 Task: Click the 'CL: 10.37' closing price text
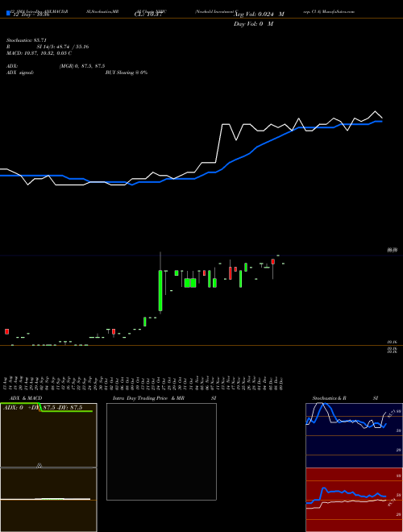point(148,15)
